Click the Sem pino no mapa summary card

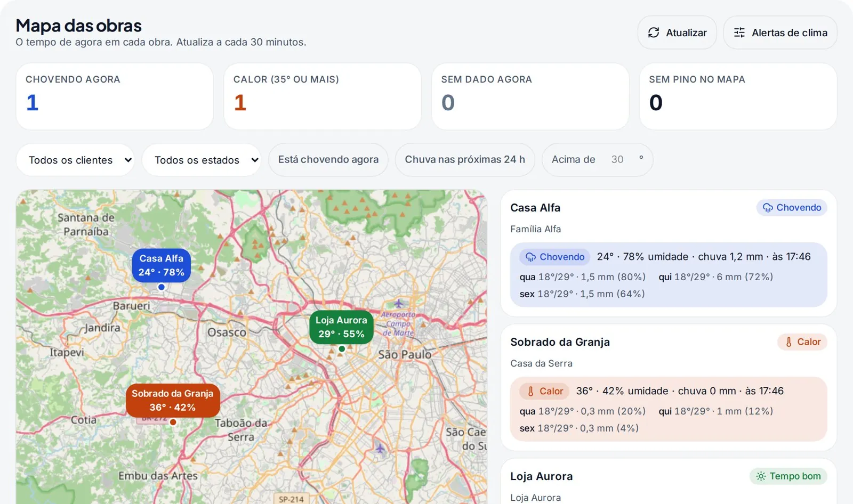[x=738, y=96]
